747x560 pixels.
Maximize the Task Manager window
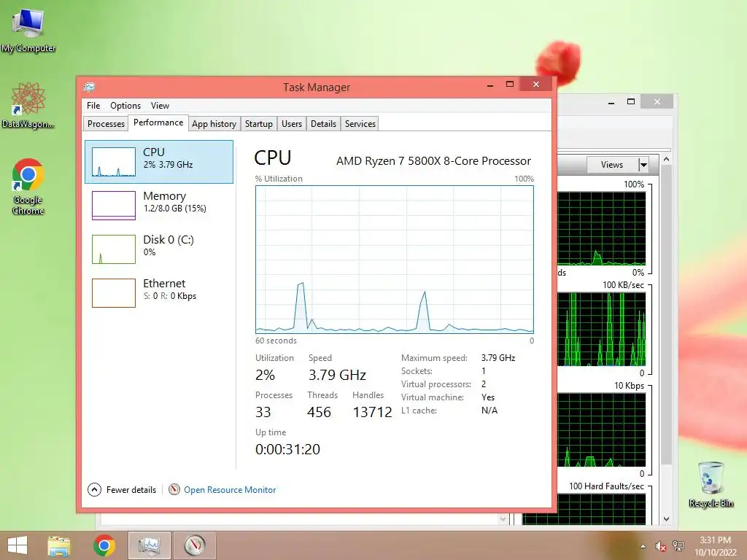pyautogui.click(x=510, y=85)
